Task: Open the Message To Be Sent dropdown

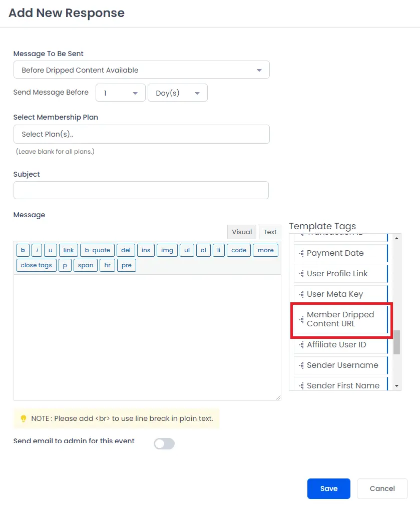Action: pyautogui.click(x=141, y=70)
